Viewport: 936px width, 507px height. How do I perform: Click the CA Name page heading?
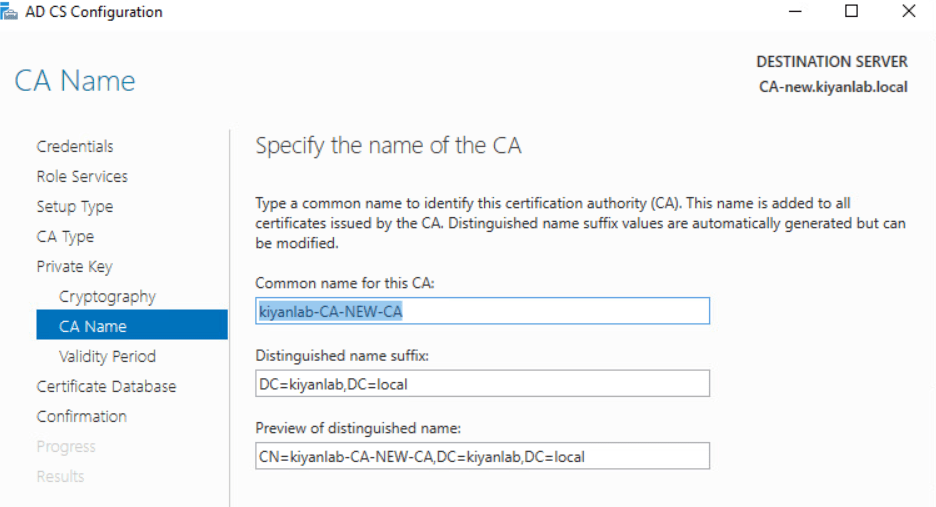pyautogui.click(x=75, y=81)
